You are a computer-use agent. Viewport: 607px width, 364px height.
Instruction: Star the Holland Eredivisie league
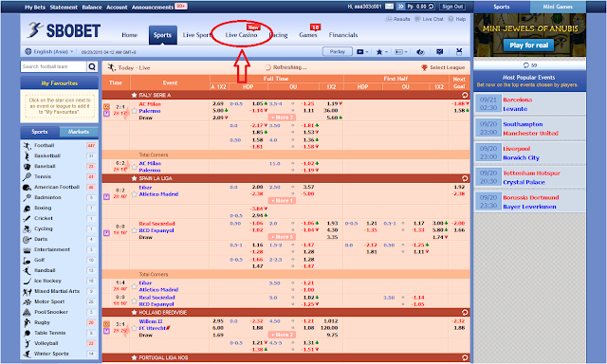(134, 313)
